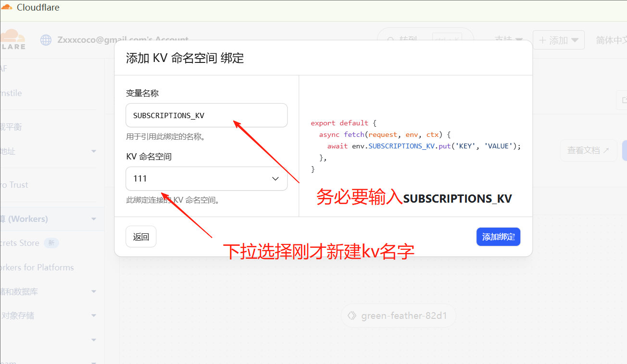Screen dimensions: 627x364
Task: Click the Cloudflare logo in the title bar
Action: pos(7,7)
